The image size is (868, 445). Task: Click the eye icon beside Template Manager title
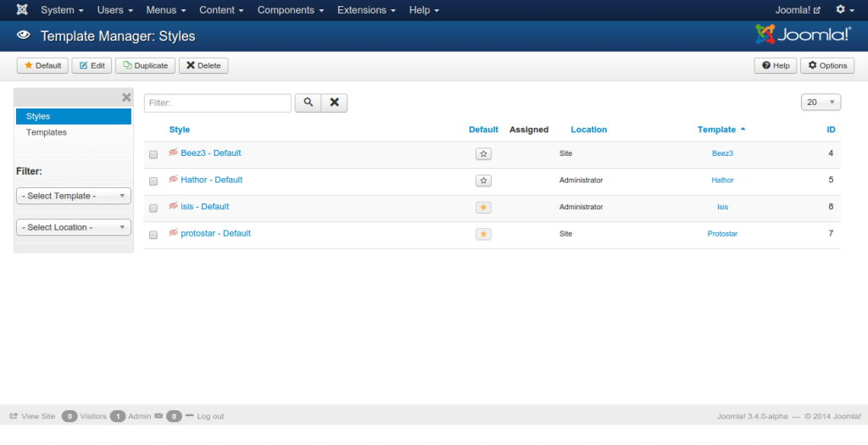click(x=23, y=36)
